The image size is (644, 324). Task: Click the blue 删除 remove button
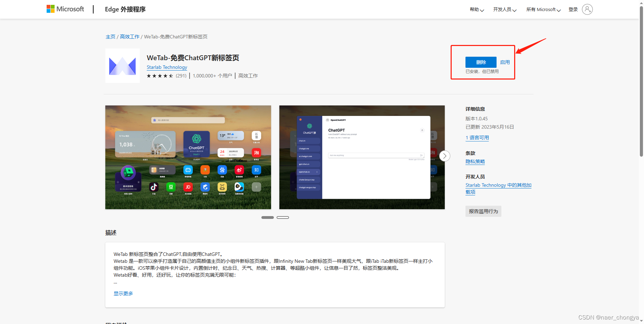(481, 62)
